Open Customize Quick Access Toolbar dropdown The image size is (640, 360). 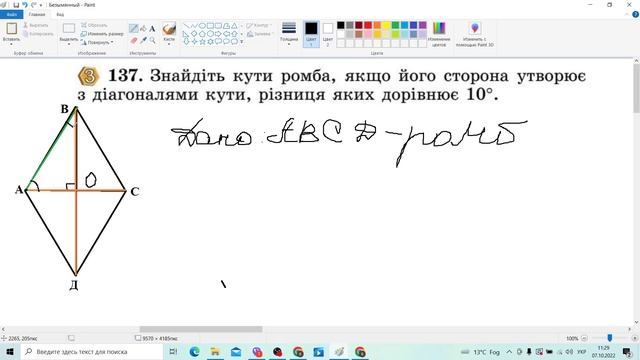pos(41,5)
